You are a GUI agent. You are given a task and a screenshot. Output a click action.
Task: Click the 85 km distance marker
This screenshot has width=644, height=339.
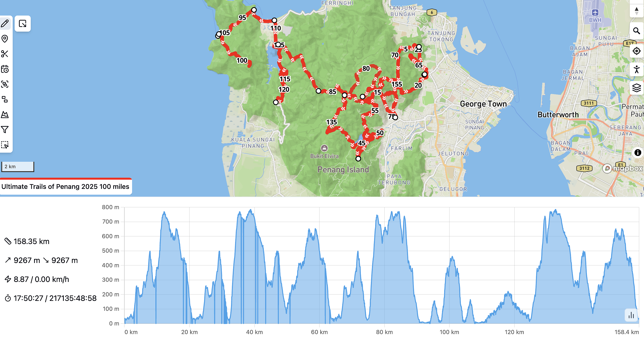tap(332, 92)
